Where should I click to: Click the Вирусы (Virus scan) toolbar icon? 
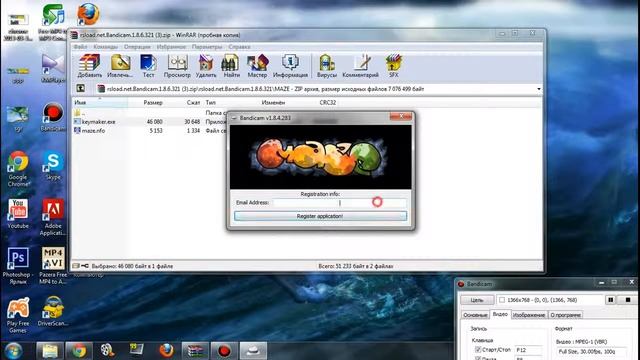point(327,66)
